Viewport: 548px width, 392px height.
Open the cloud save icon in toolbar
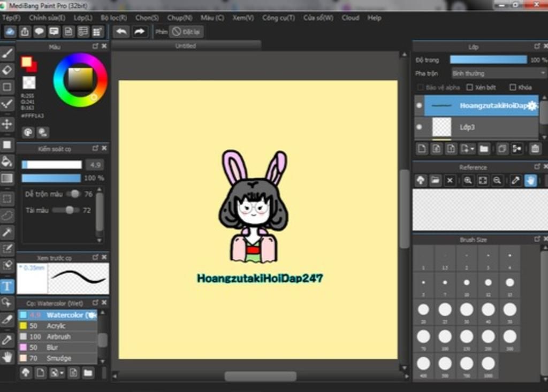pyautogui.click(x=10, y=32)
